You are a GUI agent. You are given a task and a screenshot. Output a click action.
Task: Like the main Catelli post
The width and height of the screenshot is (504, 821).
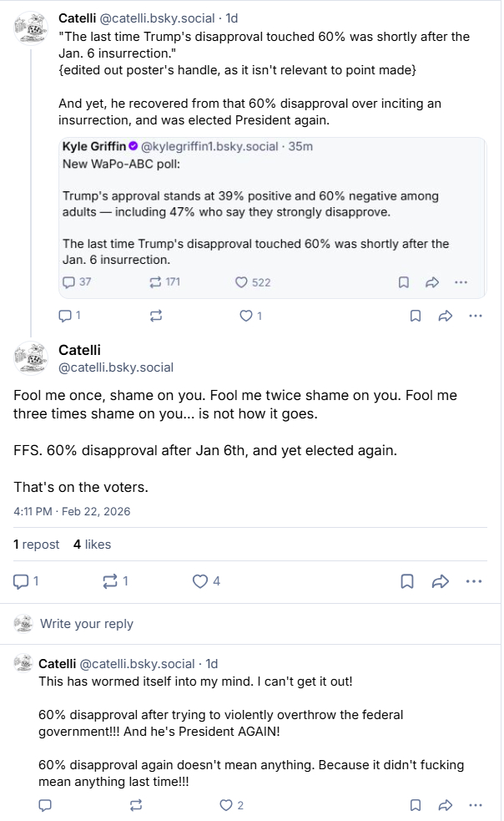coord(200,581)
